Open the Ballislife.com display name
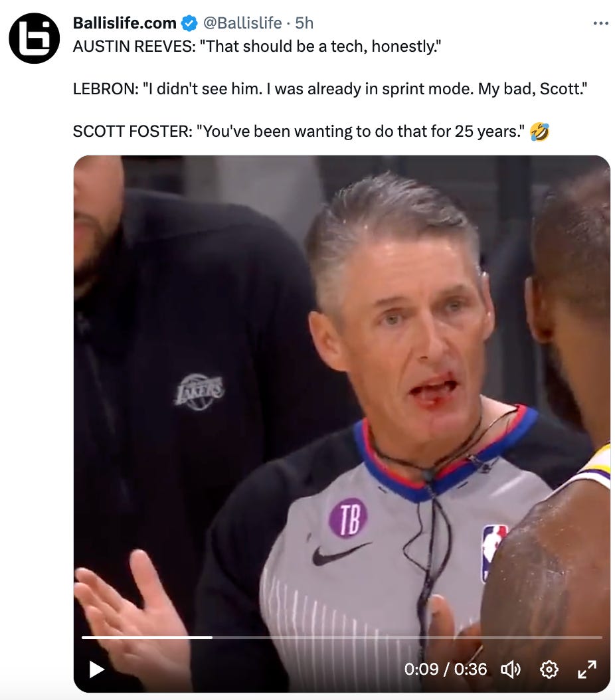 pos(124,23)
